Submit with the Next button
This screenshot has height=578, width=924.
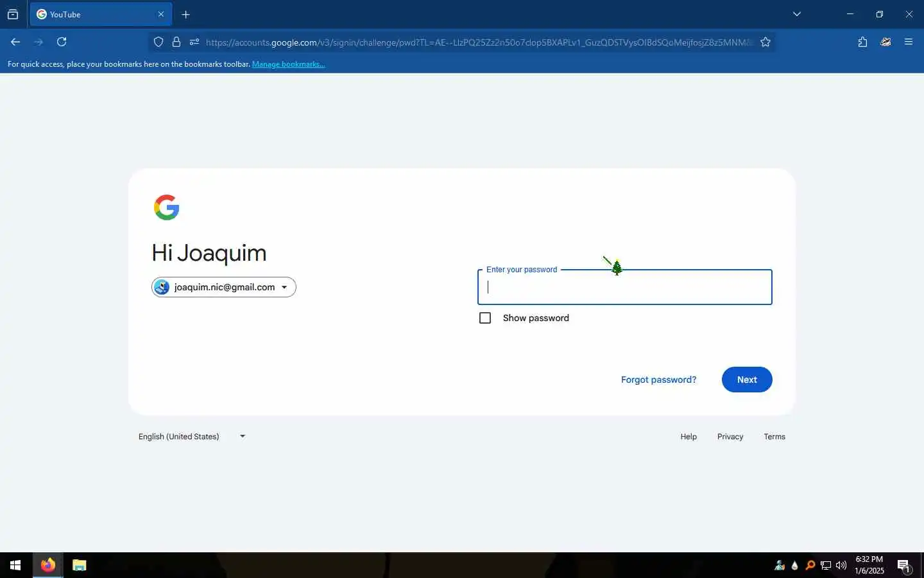pos(747,380)
